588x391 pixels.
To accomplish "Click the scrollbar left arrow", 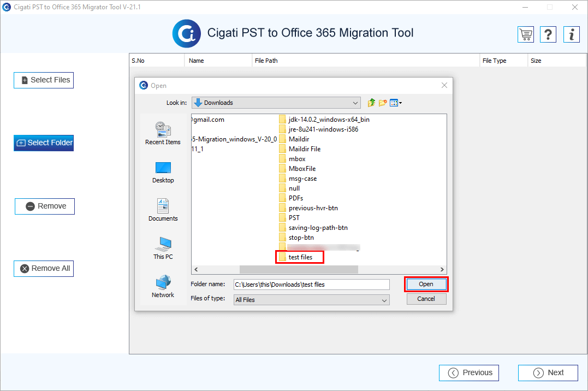I will (x=196, y=269).
